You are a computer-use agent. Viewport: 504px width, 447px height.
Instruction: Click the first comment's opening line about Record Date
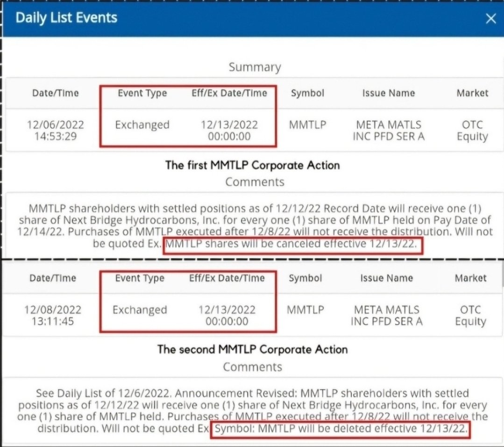[255, 209]
